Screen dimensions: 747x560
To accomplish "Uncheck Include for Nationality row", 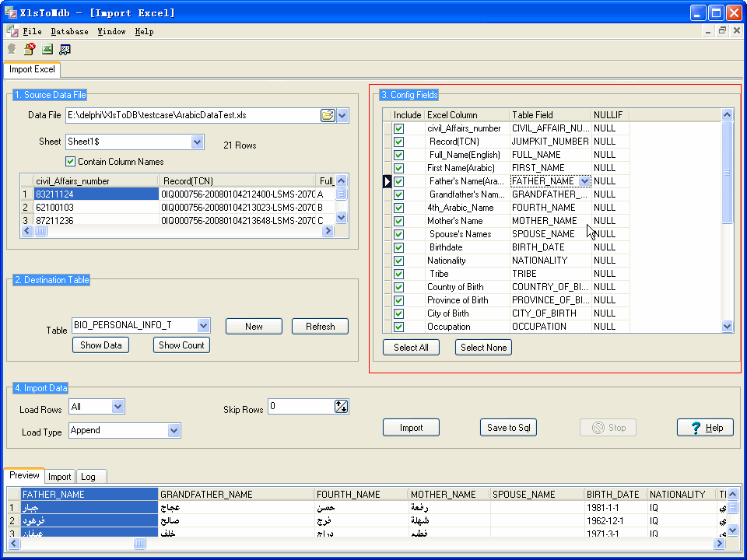I will (x=398, y=261).
